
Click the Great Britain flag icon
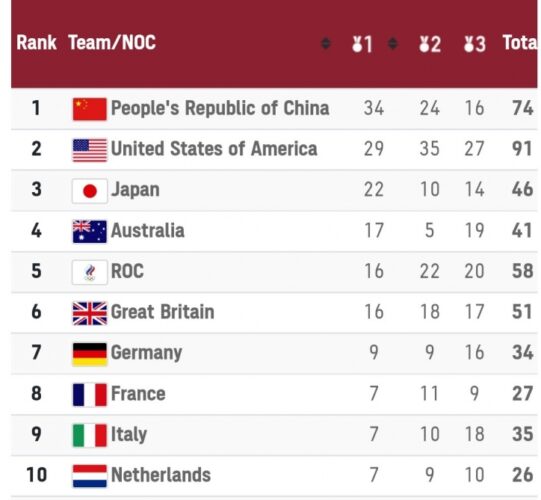(x=90, y=313)
